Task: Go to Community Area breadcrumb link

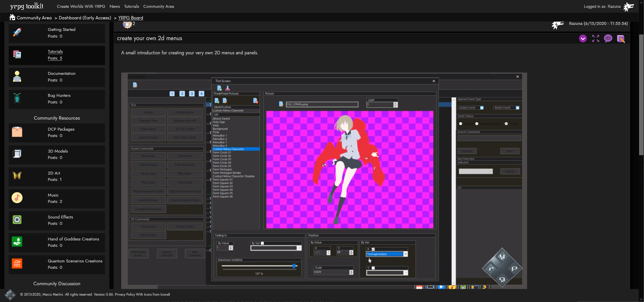Action: 34,18
